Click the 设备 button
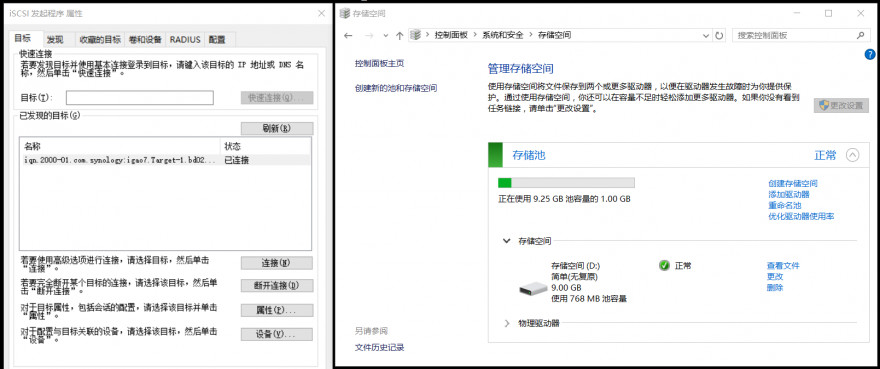The height and width of the screenshot is (369, 880). (x=277, y=334)
